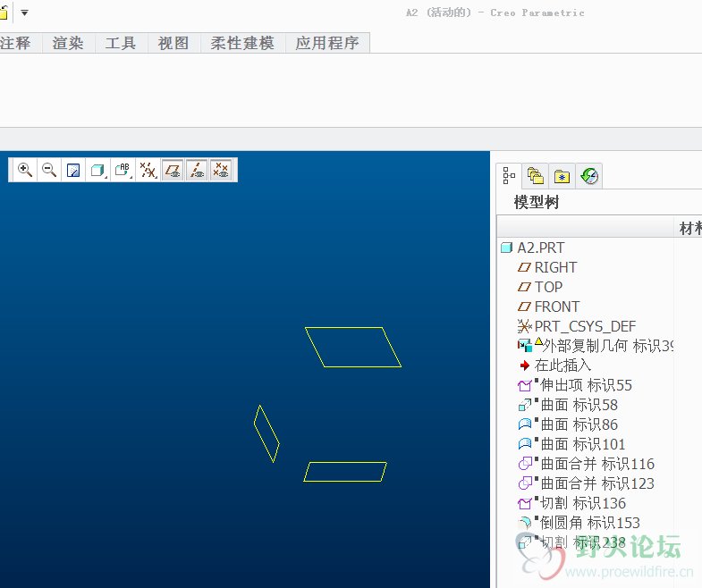This screenshot has width=702, height=588.
Task: Select 外部复制几何 标识39 feature
Action: tap(608, 346)
